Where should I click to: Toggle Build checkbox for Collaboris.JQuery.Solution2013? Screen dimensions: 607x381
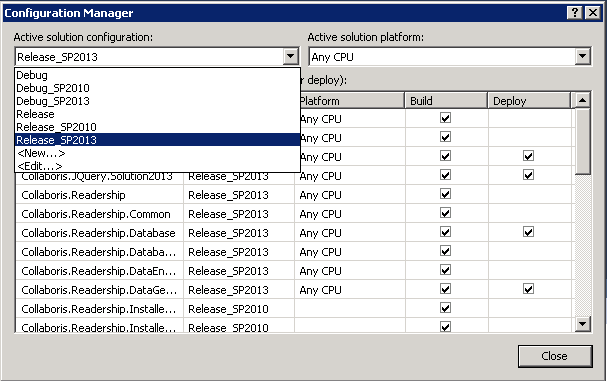tap(446, 175)
